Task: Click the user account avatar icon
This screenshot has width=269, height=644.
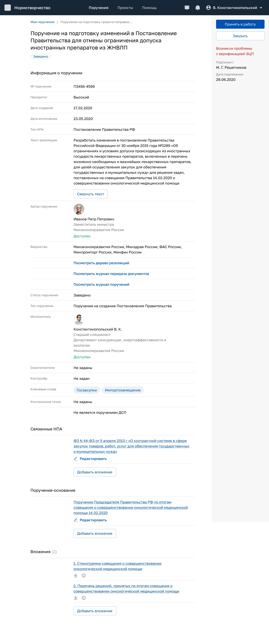Action: point(208,8)
